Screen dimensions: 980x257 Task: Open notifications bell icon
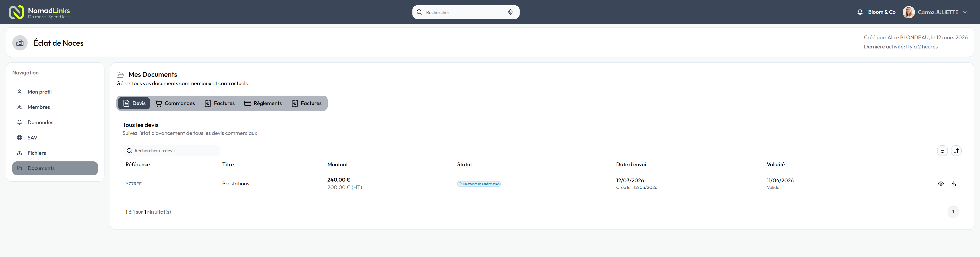coord(860,12)
